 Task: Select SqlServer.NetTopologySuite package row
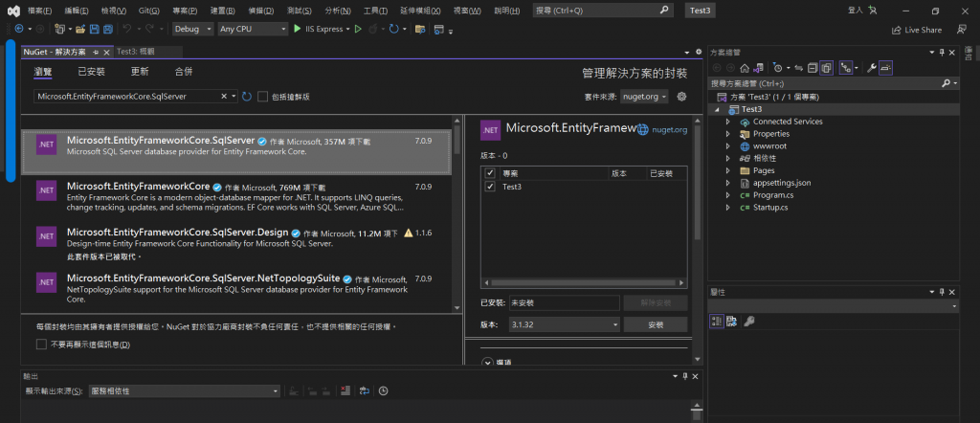click(236, 288)
